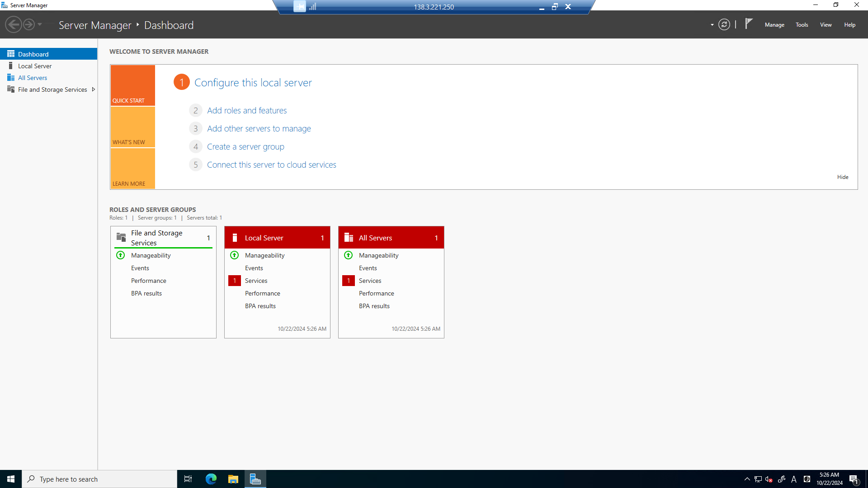
Task: Click the refresh icon in the toolbar
Action: click(724, 24)
